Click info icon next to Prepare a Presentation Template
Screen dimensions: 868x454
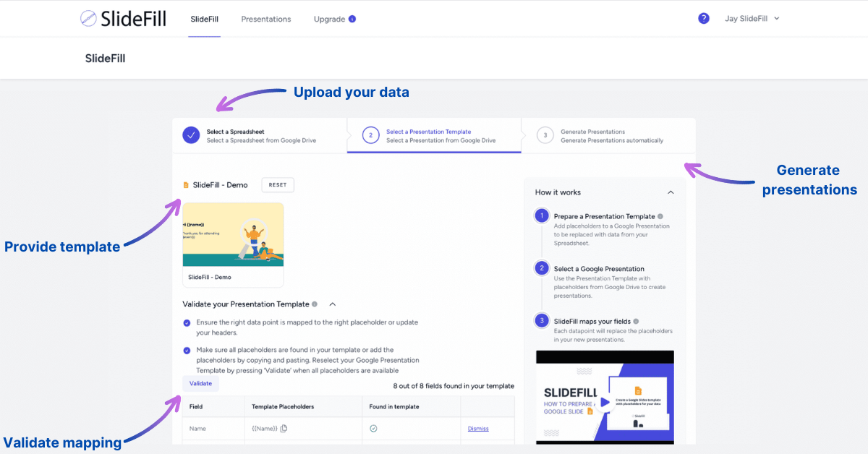pyautogui.click(x=660, y=216)
